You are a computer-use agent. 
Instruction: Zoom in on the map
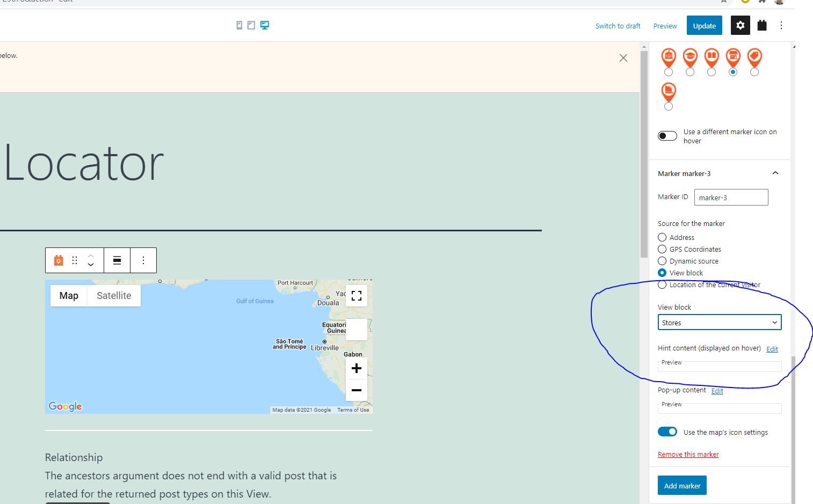[357, 368]
